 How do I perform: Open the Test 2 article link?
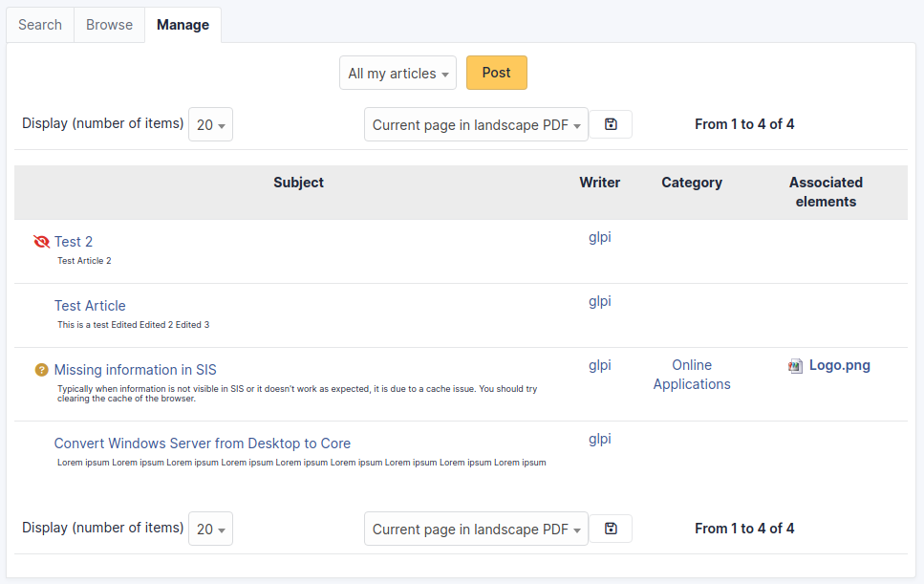pos(74,242)
